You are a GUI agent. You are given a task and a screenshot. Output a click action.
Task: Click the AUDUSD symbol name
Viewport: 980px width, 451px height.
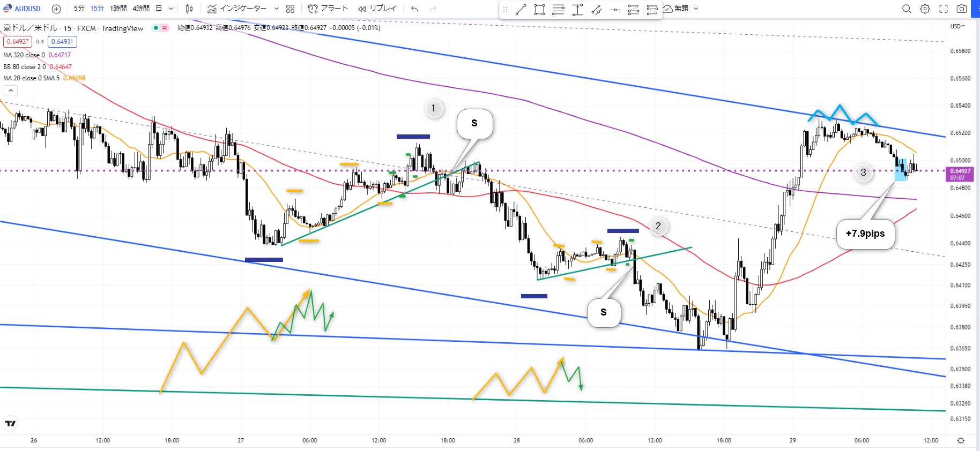point(27,9)
